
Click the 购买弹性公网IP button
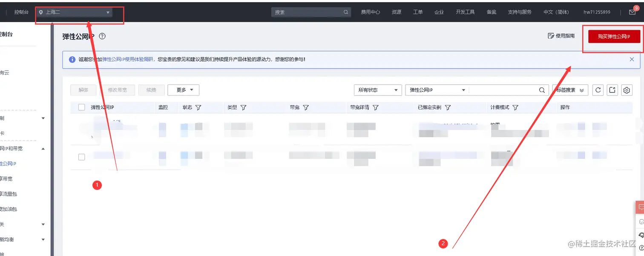pos(614,37)
